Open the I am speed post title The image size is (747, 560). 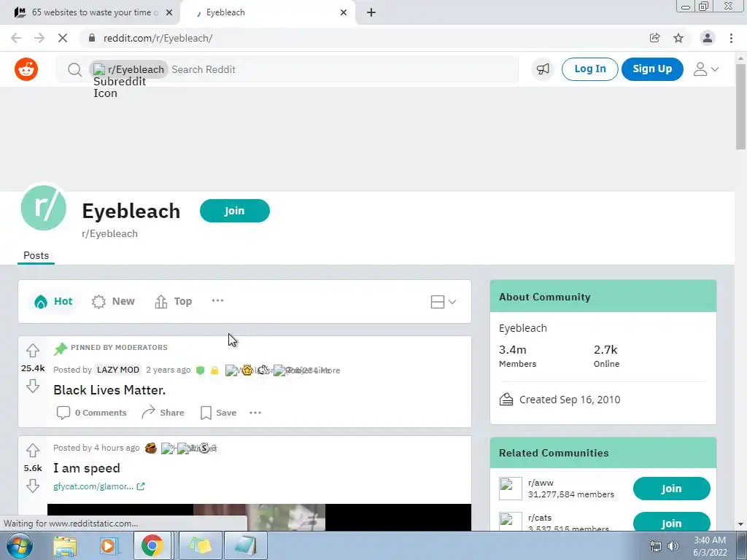(x=87, y=468)
